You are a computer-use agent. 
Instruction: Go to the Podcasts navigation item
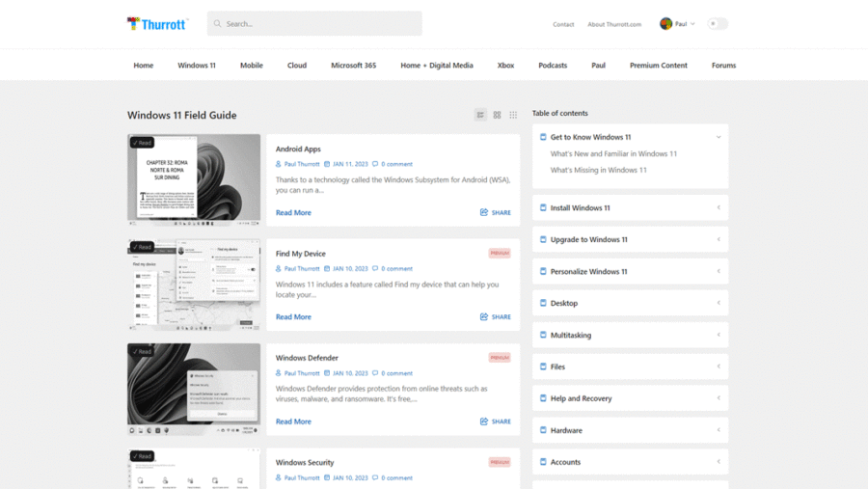coord(553,66)
